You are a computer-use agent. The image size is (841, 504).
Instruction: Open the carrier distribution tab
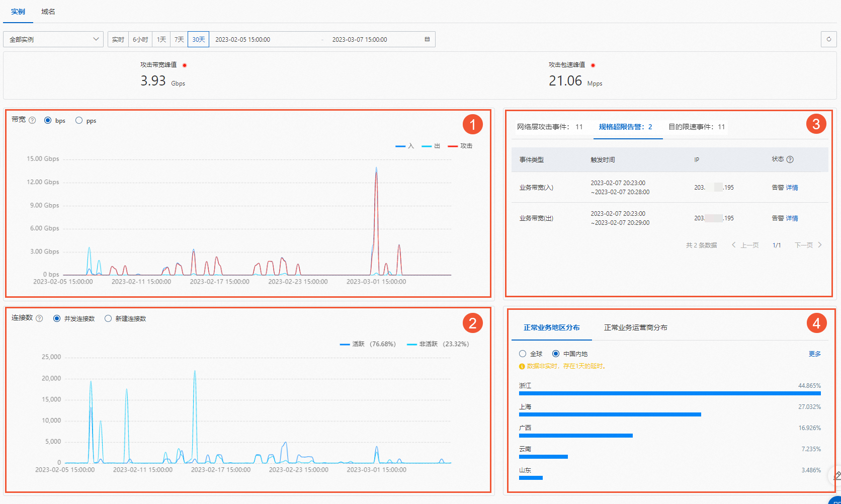[x=636, y=327]
